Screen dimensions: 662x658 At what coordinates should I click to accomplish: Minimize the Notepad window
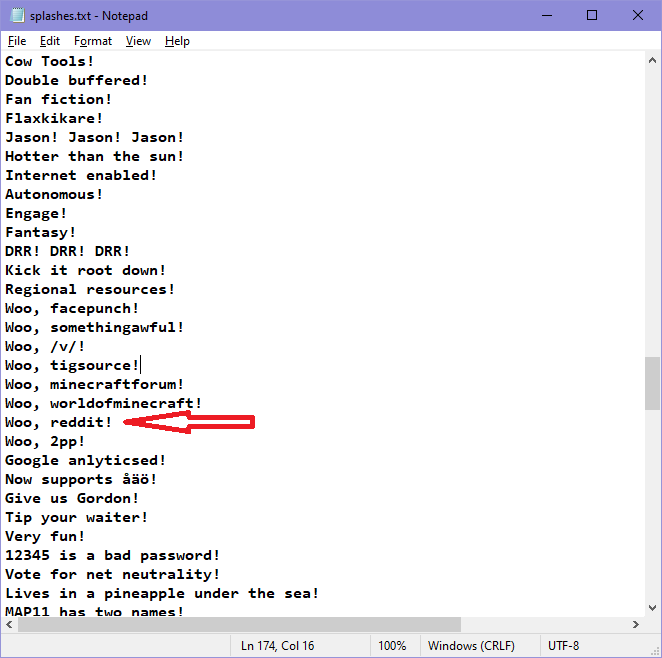pyautogui.click(x=547, y=16)
